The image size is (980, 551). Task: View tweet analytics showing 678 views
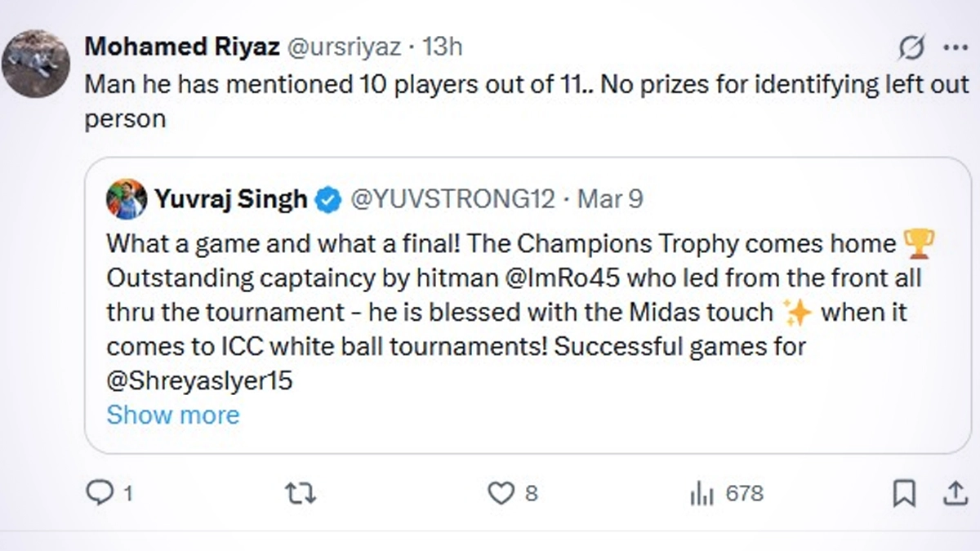702,493
